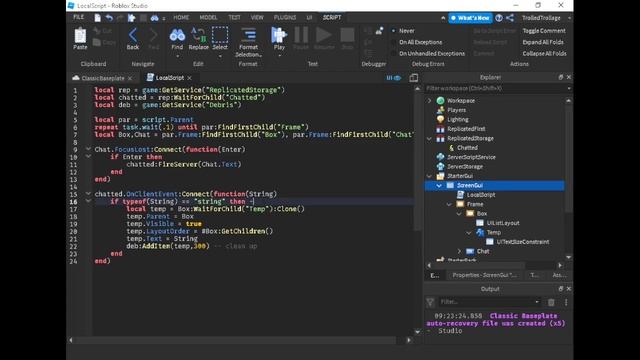Collapse the ribbon with caret arrow
This screenshot has height=360, width=640.
coord(443,18)
